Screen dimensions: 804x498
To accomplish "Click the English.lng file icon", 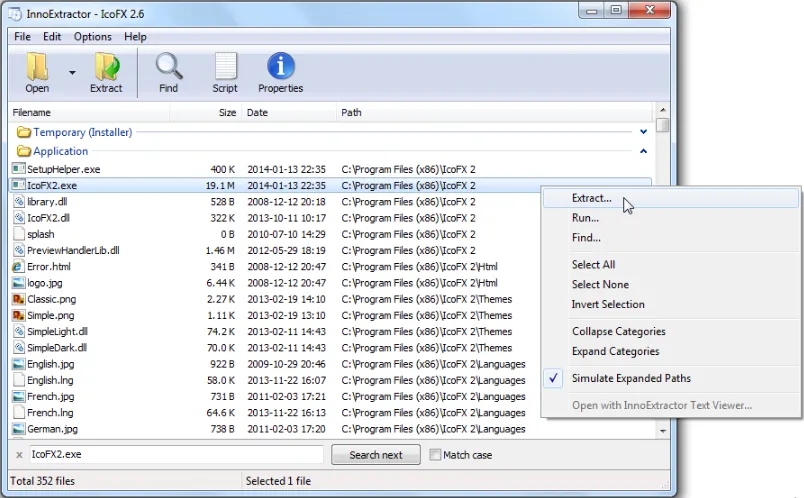I will click(x=18, y=380).
